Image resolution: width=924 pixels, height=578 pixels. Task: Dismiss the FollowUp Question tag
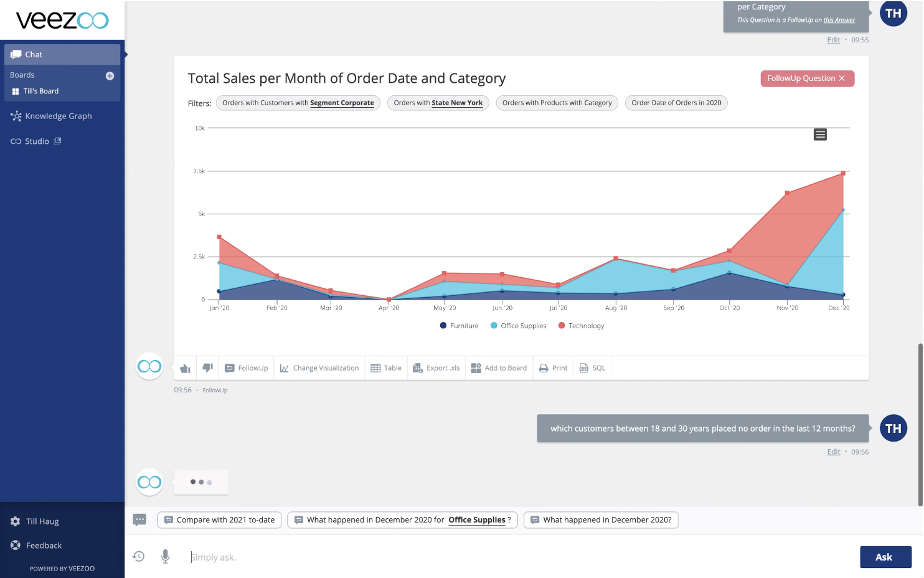842,78
